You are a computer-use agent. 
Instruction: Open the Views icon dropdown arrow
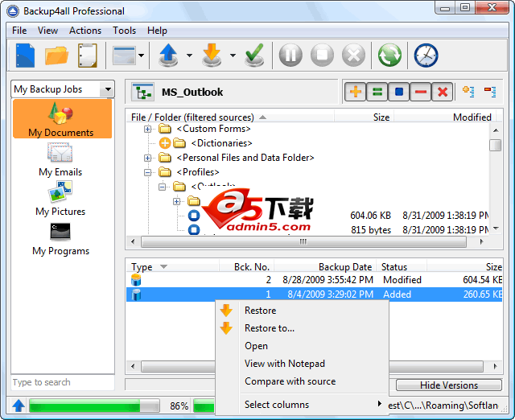[142, 56]
